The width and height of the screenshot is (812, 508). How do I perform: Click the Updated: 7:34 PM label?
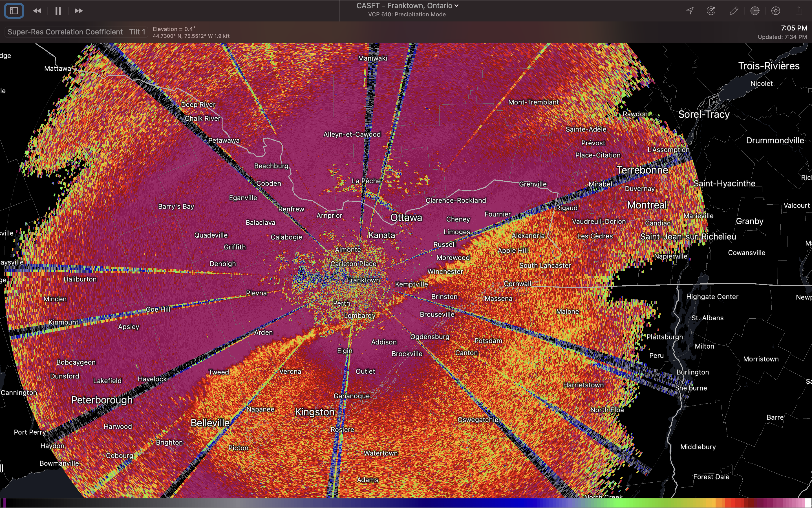[782, 37]
